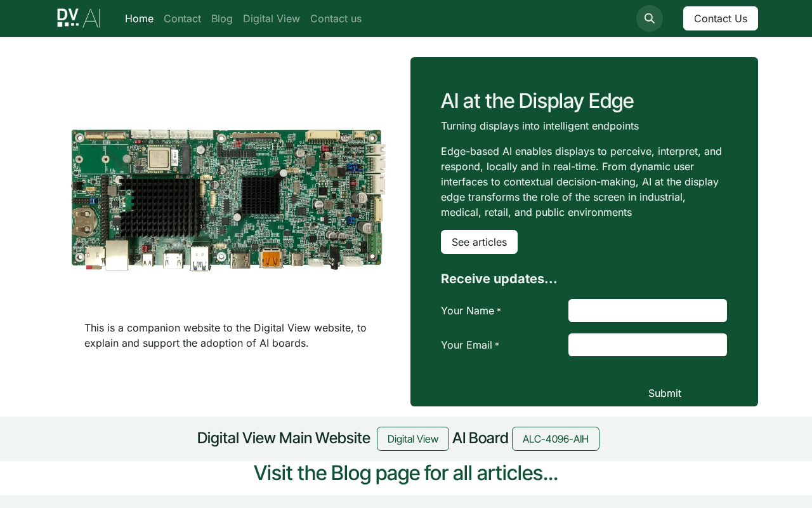Click the 'AI at the Display Edge' heading

coord(537,101)
